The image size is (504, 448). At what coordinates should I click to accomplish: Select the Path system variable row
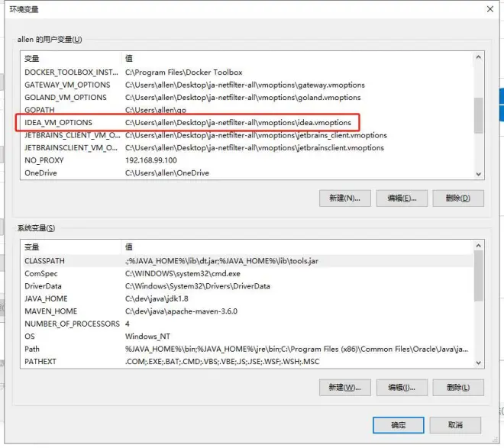[x=247, y=349]
